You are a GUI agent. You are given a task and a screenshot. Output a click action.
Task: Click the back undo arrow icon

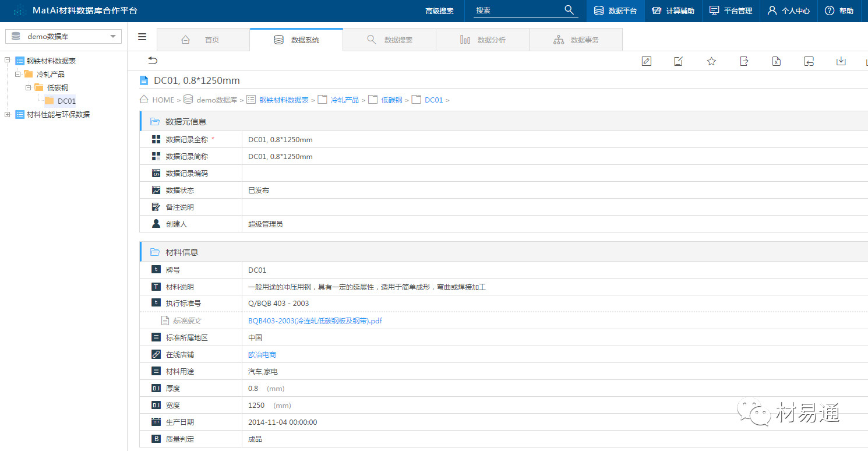153,61
